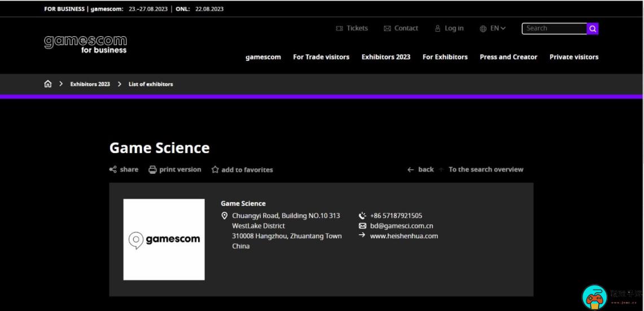Click the left arrow icon beside back
644x311 pixels.
[x=410, y=170]
